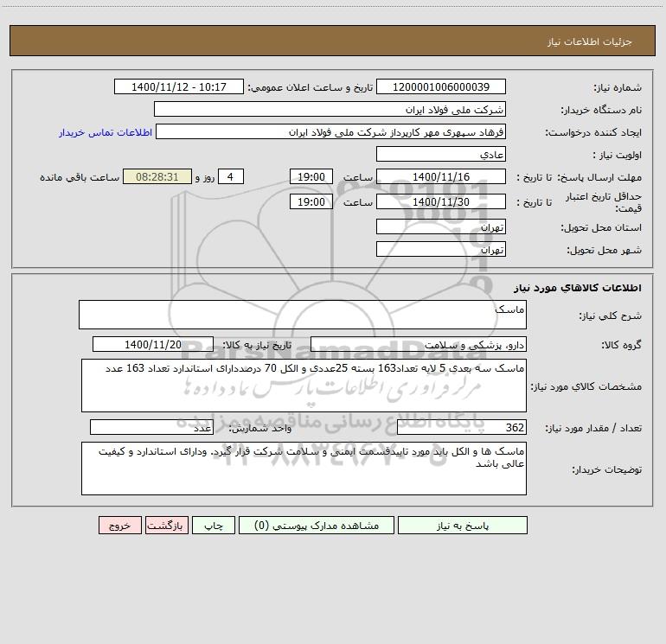Click response deadline time field 19:00

[x=311, y=176]
